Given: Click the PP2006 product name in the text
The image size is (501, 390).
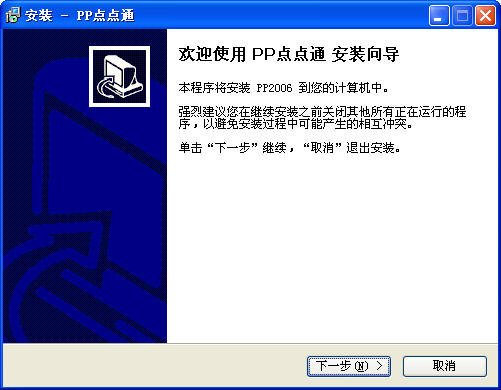Looking at the screenshot, I should 274,88.
